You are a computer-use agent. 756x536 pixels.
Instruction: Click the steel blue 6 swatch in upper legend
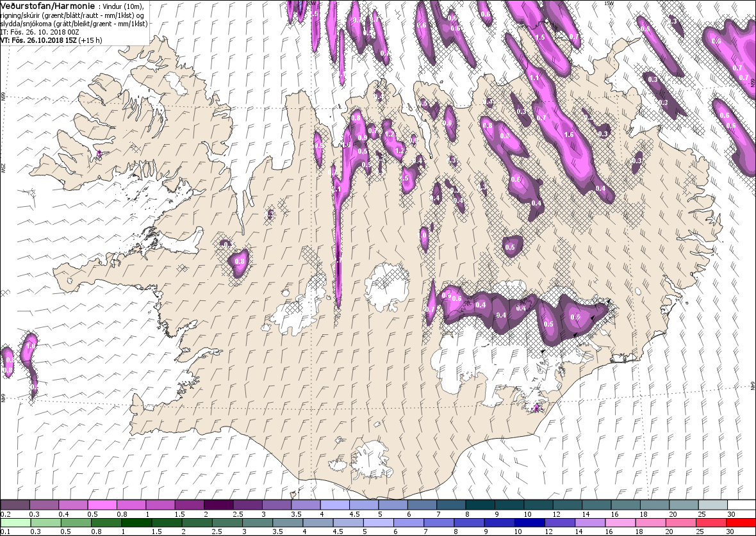pyautogui.click(x=422, y=505)
